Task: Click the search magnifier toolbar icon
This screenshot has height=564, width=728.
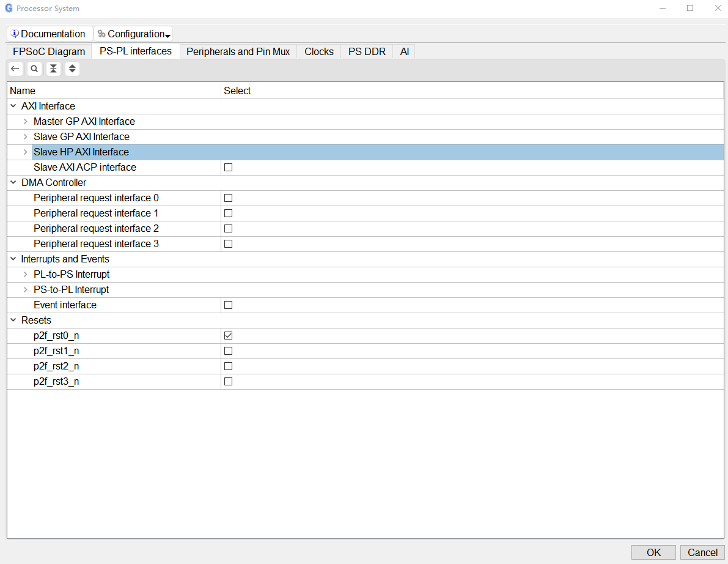Action: click(34, 69)
